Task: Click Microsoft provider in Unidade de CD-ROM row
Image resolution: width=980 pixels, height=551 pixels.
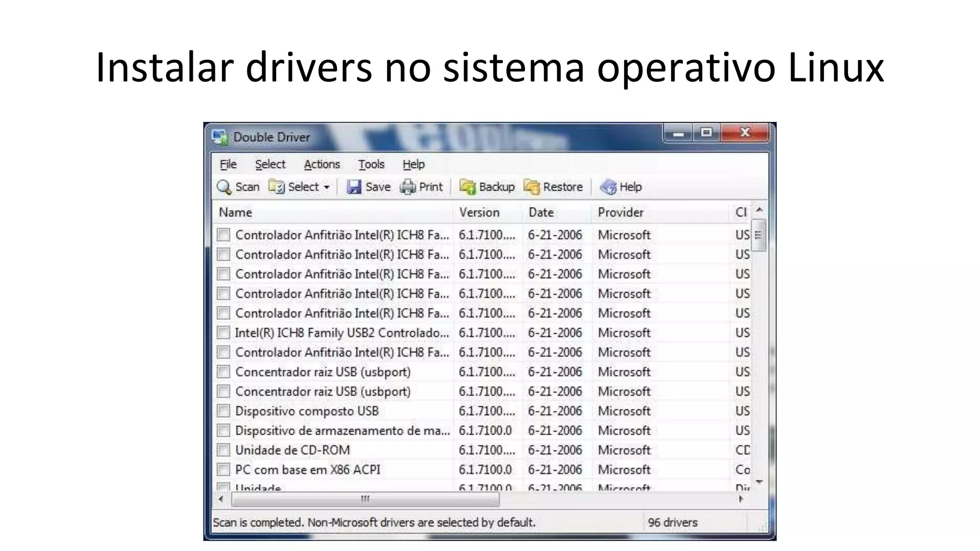Action: 624,451
